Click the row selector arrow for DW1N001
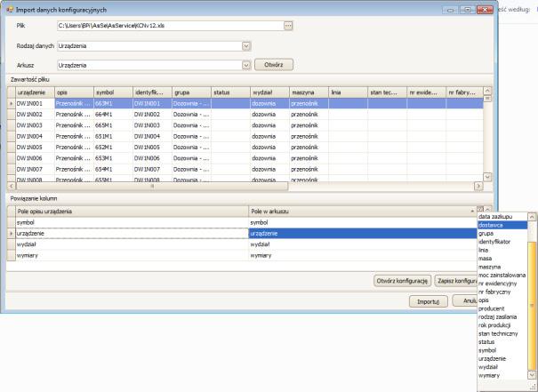 pos(12,103)
